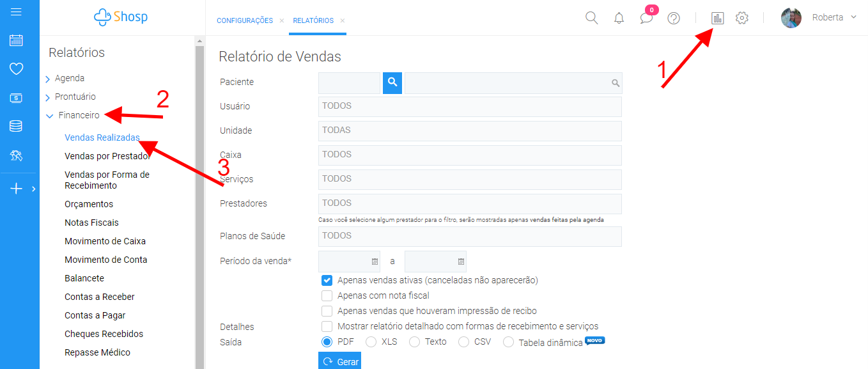Open Notas Fiscais report
This screenshot has width=868, height=369.
click(x=91, y=223)
